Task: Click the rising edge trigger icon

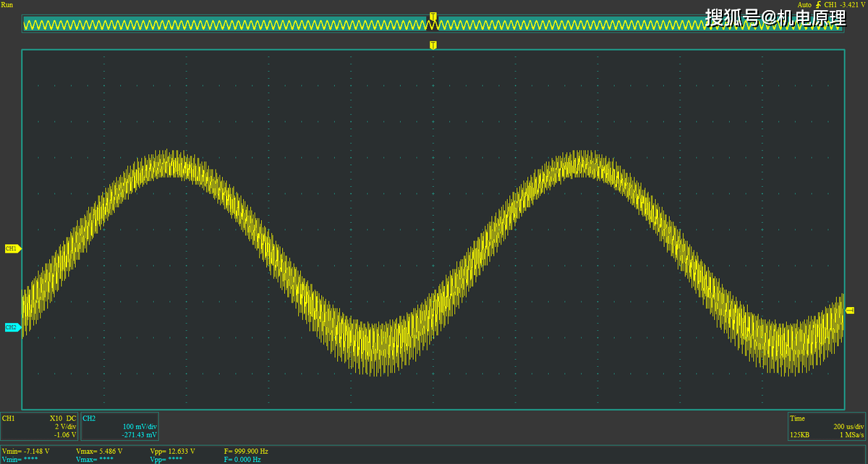Action: (x=817, y=4)
